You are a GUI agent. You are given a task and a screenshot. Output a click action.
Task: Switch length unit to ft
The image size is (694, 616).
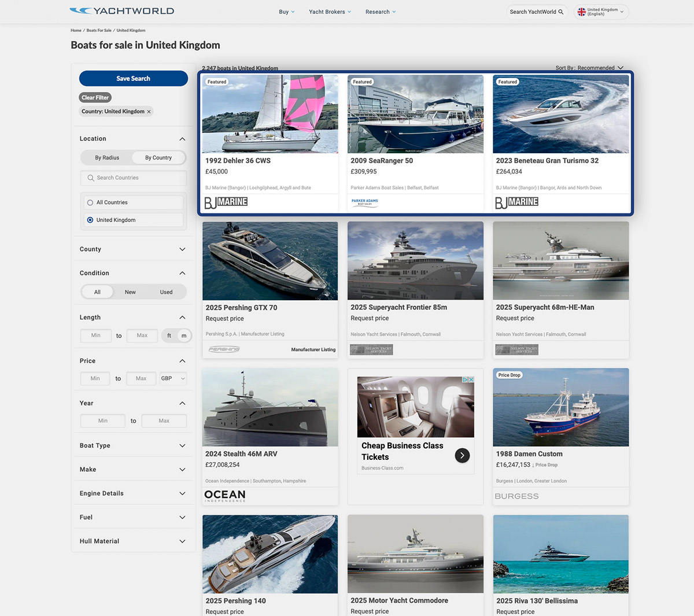169,335
